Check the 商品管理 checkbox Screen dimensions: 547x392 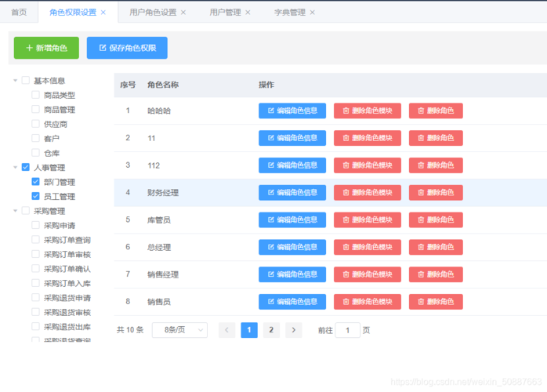click(x=35, y=109)
